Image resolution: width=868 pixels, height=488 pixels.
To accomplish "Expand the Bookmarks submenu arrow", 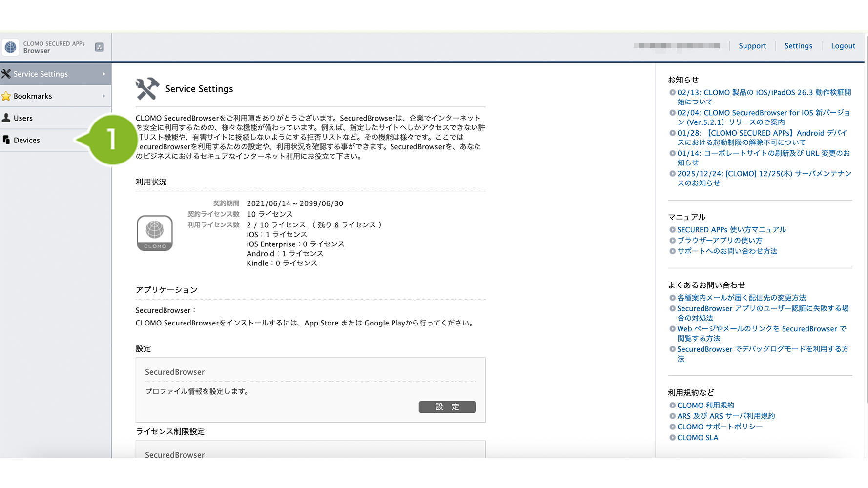I will 103,96.
